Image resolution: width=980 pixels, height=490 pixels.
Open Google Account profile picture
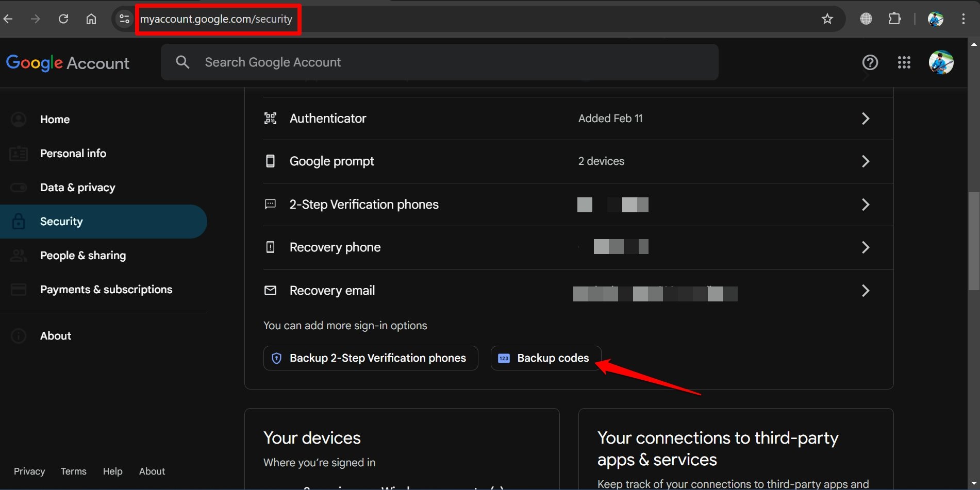(x=941, y=62)
